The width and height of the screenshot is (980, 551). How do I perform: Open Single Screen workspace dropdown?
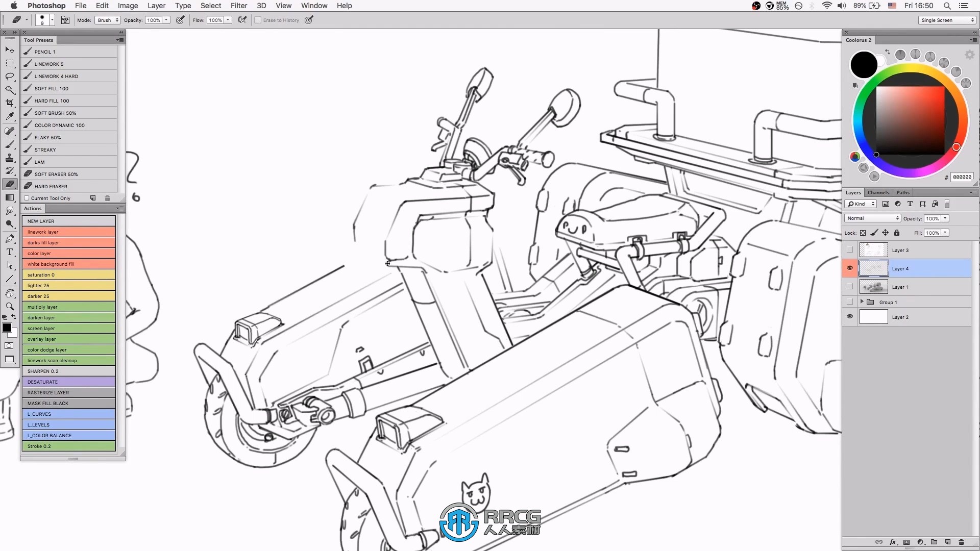(947, 20)
